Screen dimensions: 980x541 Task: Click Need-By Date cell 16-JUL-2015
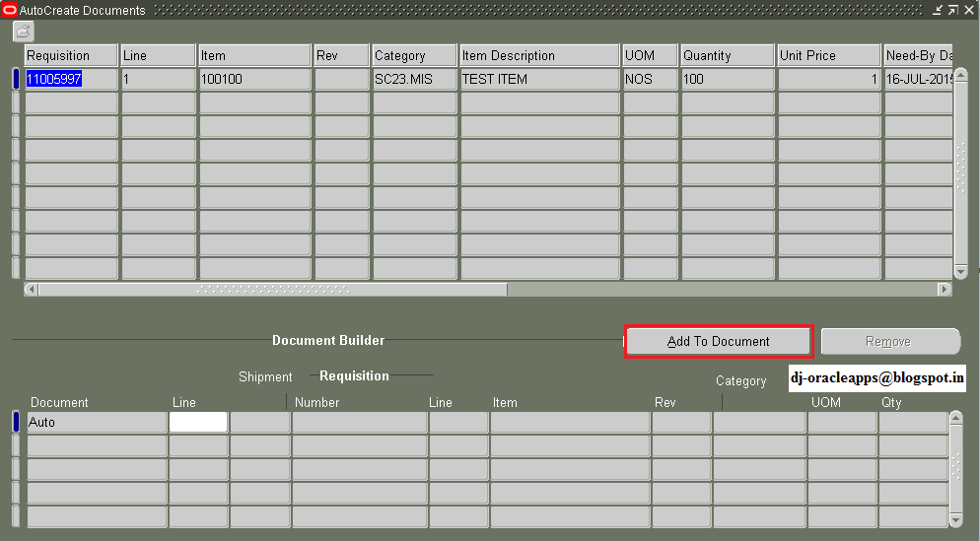click(918, 79)
